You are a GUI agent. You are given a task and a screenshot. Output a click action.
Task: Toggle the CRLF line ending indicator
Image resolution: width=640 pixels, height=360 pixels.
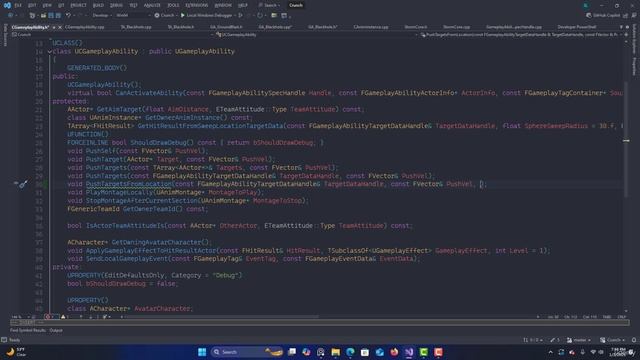[x=622, y=317]
